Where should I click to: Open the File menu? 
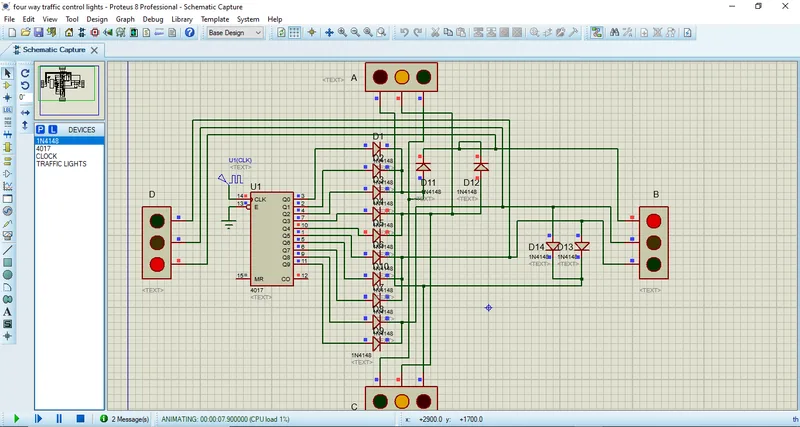9,19
